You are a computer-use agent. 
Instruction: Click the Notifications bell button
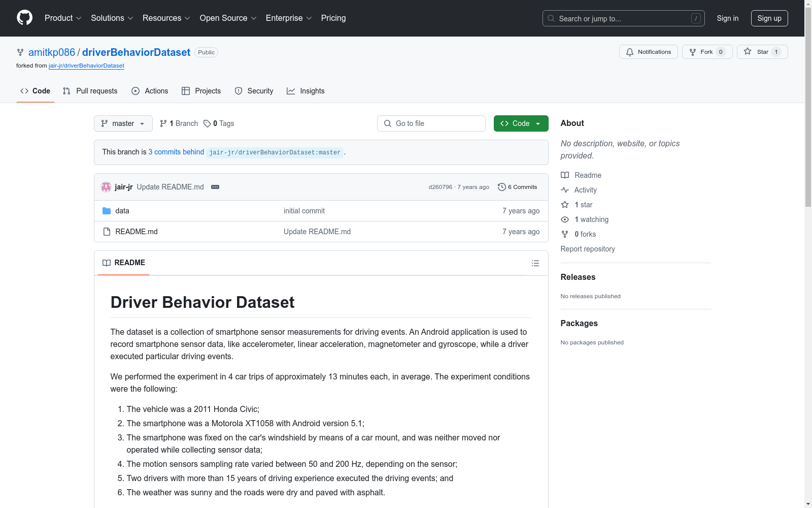[x=648, y=52]
